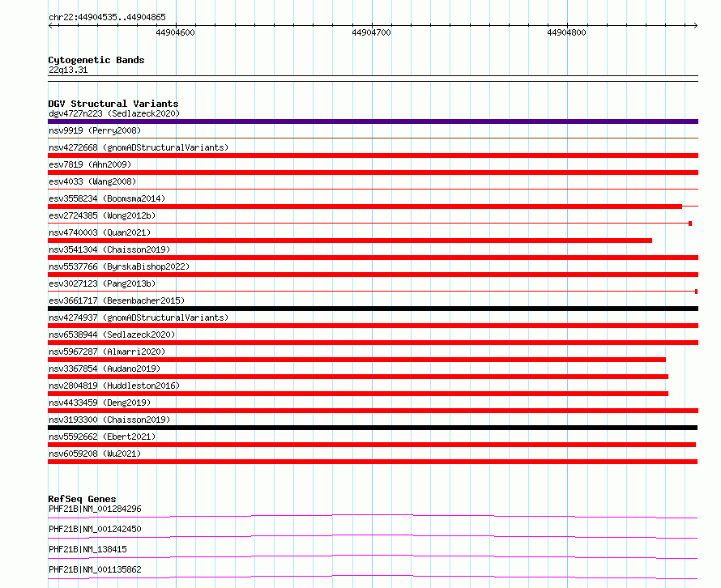
Task: Click esv2724385 (Wong2012b) label
Action: point(102,215)
